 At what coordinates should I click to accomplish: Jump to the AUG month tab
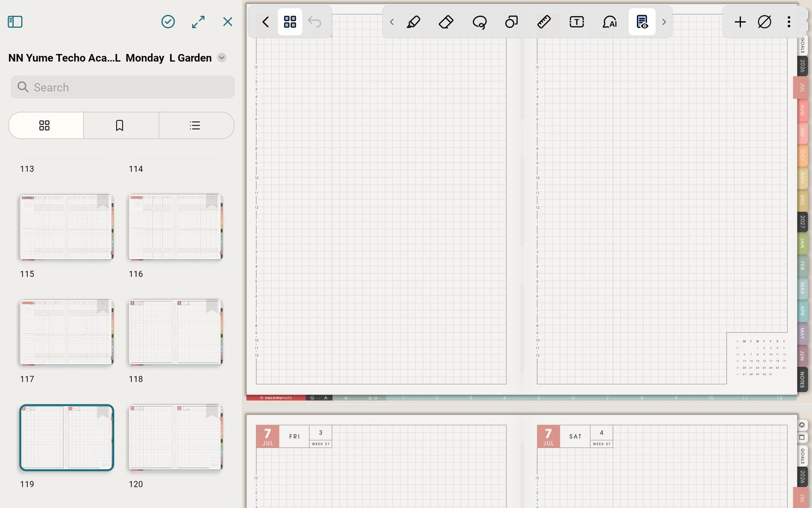click(802, 110)
